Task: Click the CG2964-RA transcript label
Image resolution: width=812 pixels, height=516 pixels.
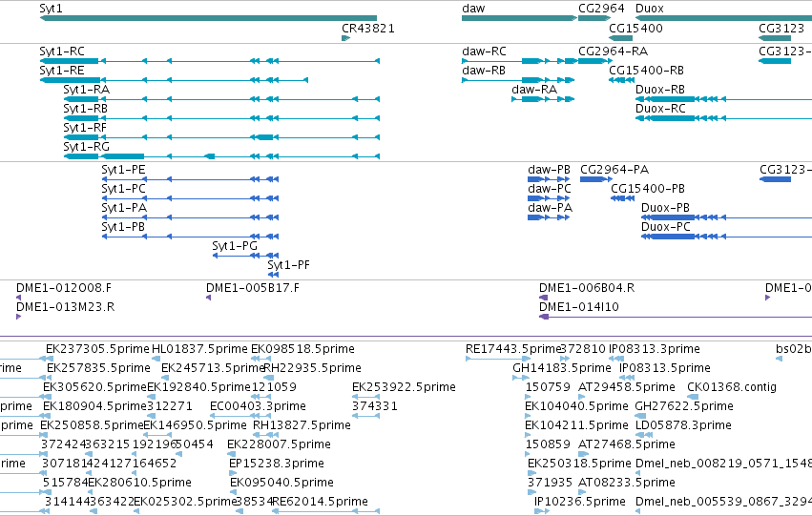Action: tap(614, 52)
